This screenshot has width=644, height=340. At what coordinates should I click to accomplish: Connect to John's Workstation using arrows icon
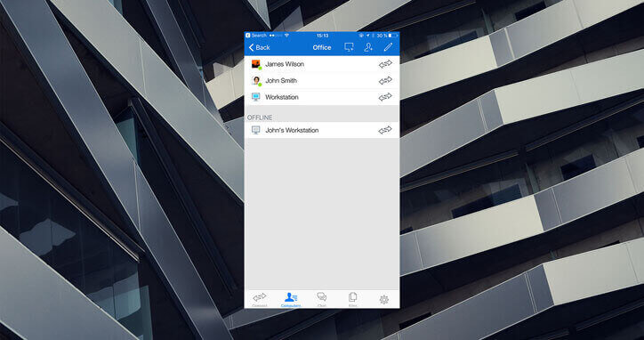point(385,130)
